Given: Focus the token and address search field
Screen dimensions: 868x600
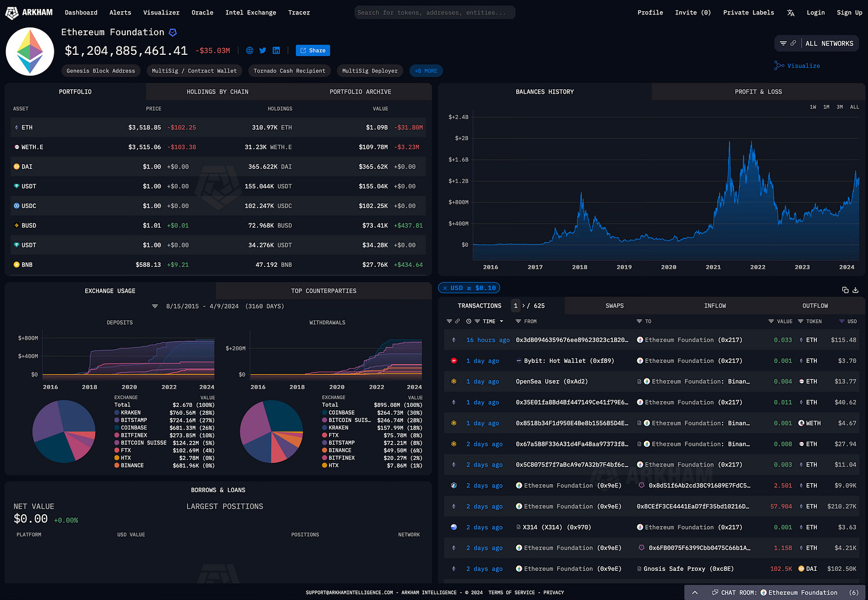Looking at the screenshot, I should tap(435, 13).
